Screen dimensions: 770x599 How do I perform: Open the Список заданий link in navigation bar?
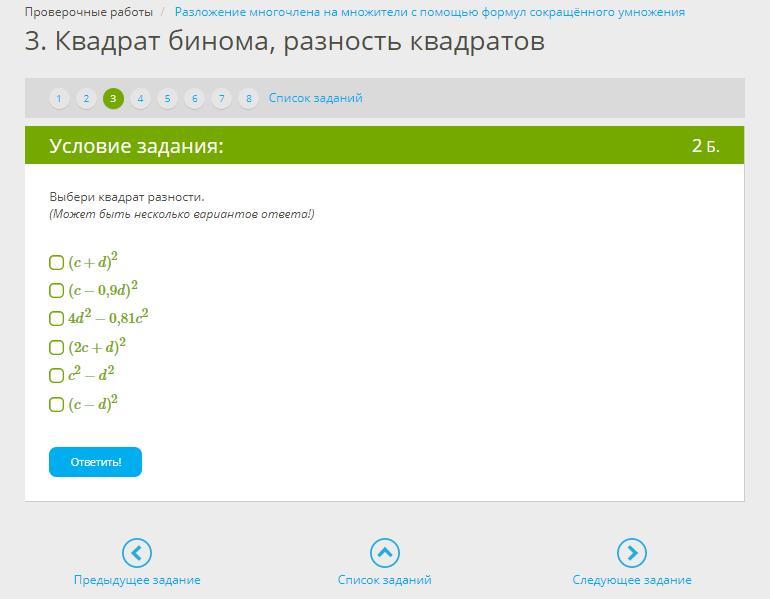[x=315, y=98]
